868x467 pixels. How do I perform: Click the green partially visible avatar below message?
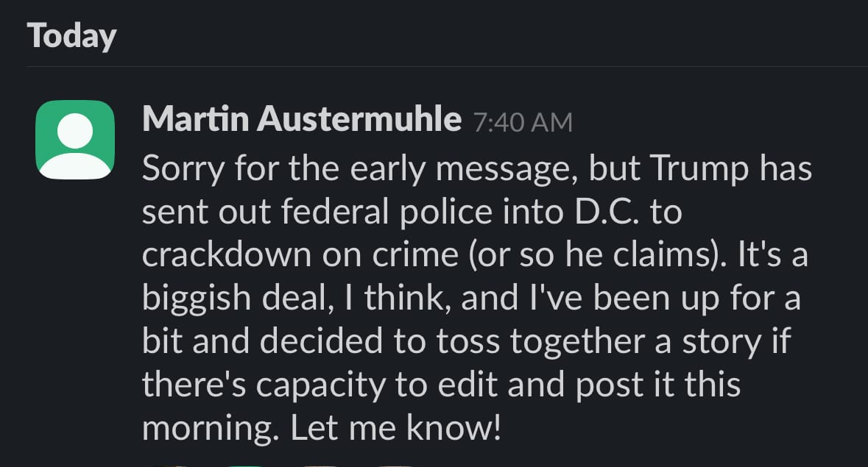pyautogui.click(x=244, y=466)
